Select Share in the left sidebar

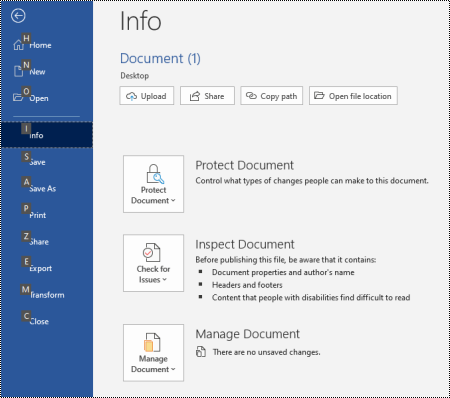[x=47, y=242]
